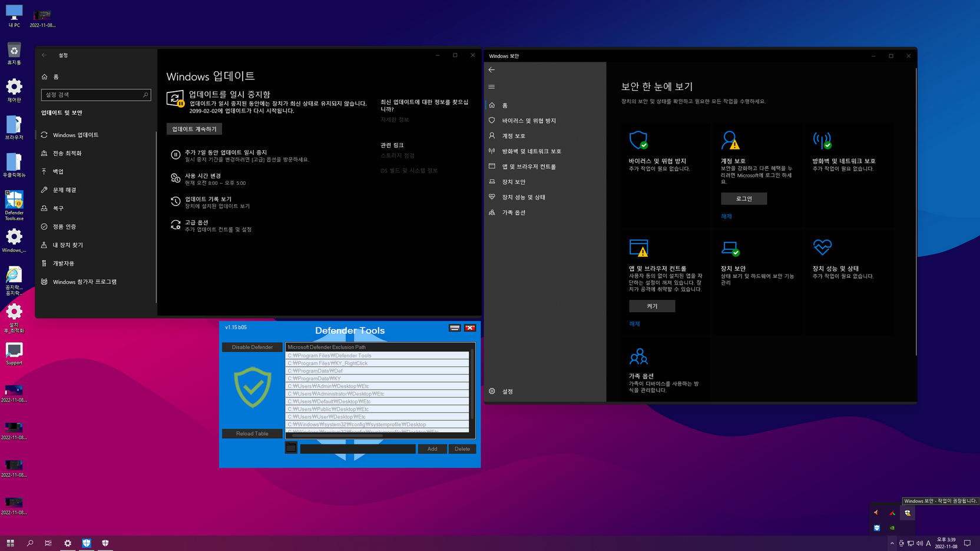This screenshot has height=551, width=980.
Task: Click the folder browse icon in Defender Tools
Action: click(x=291, y=448)
